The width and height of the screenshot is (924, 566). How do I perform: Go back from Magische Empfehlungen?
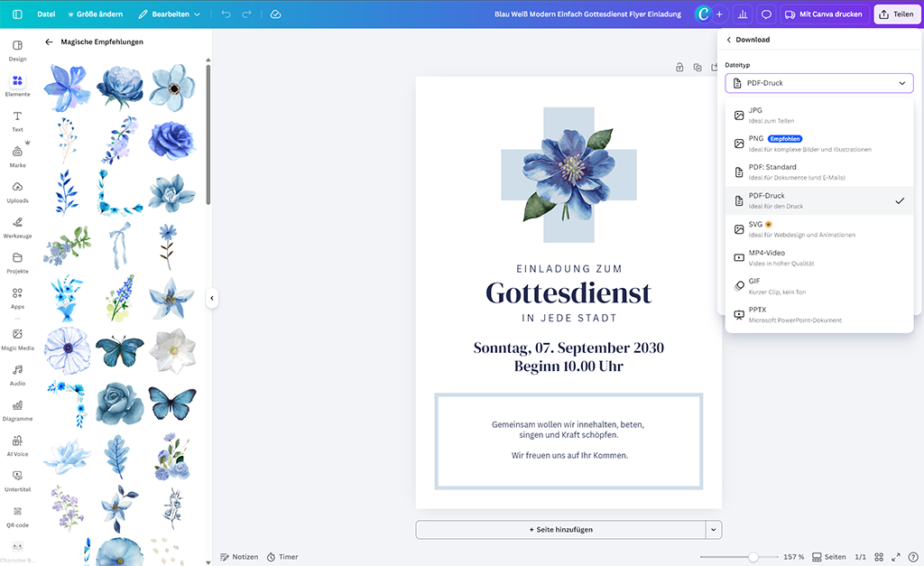tap(49, 42)
